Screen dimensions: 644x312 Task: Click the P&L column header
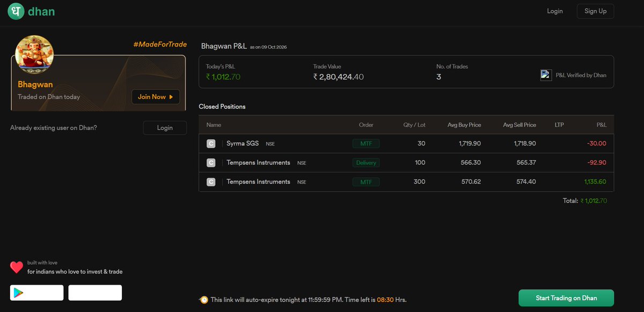(x=602, y=125)
